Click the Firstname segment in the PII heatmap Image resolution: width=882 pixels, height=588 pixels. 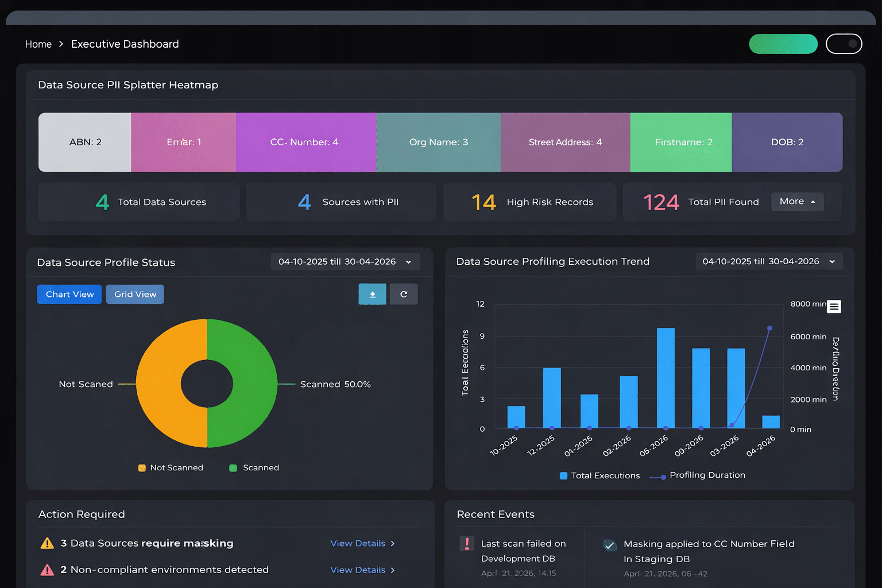point(681,142)
